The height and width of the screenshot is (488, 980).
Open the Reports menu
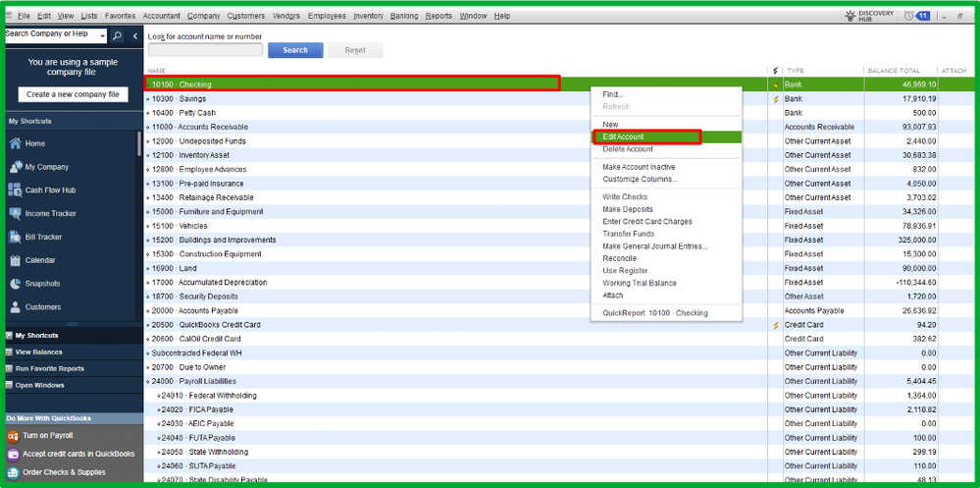(438, 16)
